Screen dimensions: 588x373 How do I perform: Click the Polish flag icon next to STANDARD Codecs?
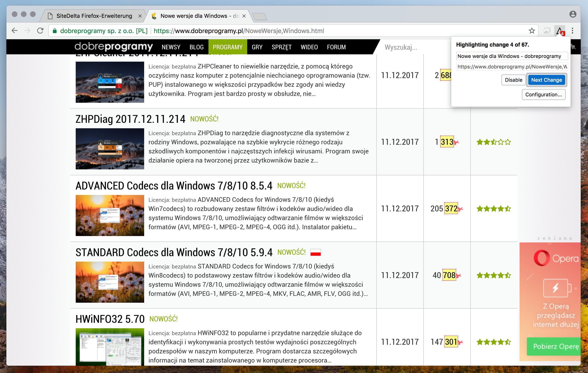coord(315,252)
